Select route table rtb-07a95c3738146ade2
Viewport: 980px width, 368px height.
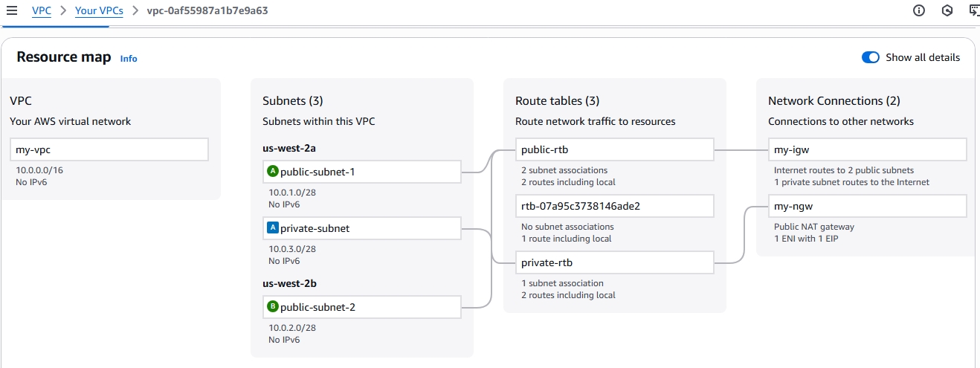coord(614,206)
